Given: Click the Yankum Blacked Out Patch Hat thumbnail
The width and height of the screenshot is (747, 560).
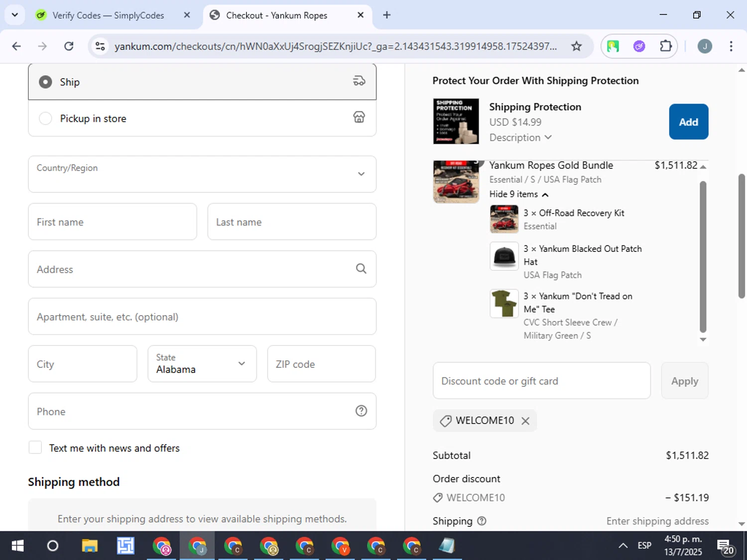Looking at the screenshot, I should click(x=504, y=256).
